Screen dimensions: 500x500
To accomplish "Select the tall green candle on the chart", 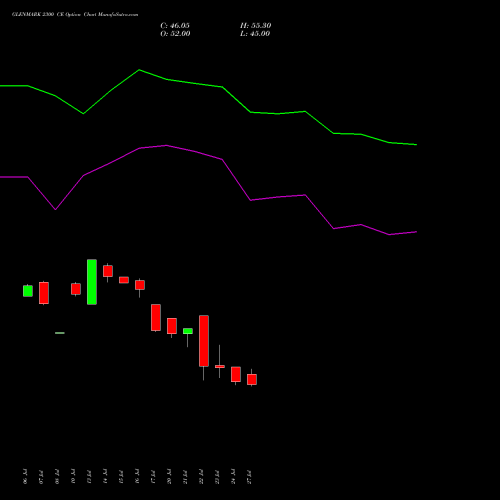I will (92, 282).
